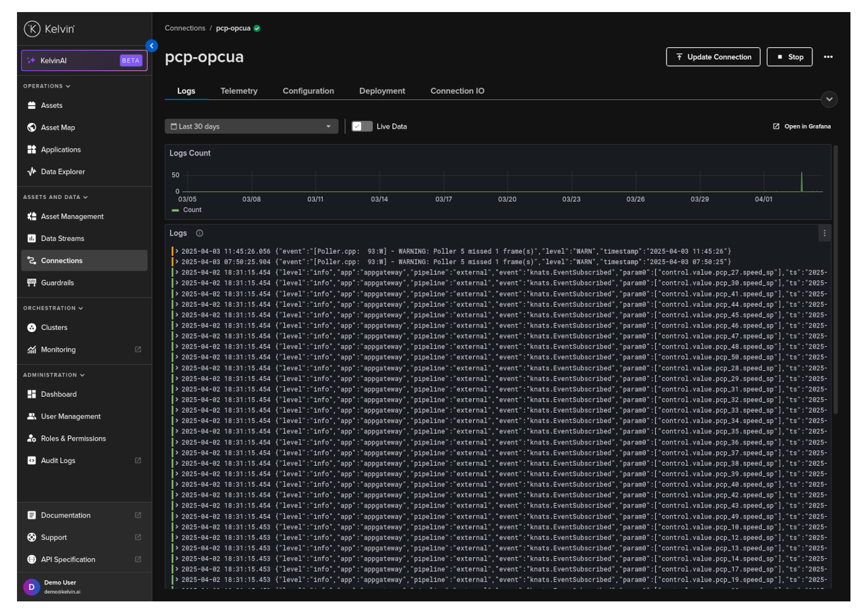Click the logs panel vertical scrollbar

[835, 280]
